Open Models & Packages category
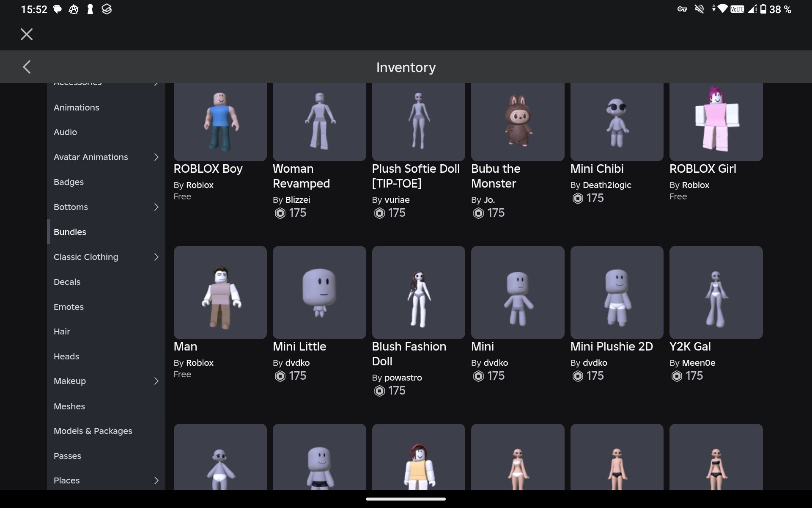Screen dimensions: 812x508 106,431
